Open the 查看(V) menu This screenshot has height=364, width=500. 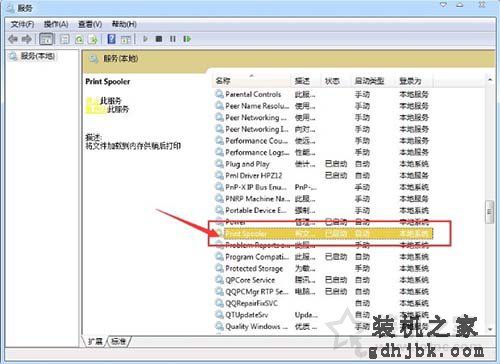90,24
